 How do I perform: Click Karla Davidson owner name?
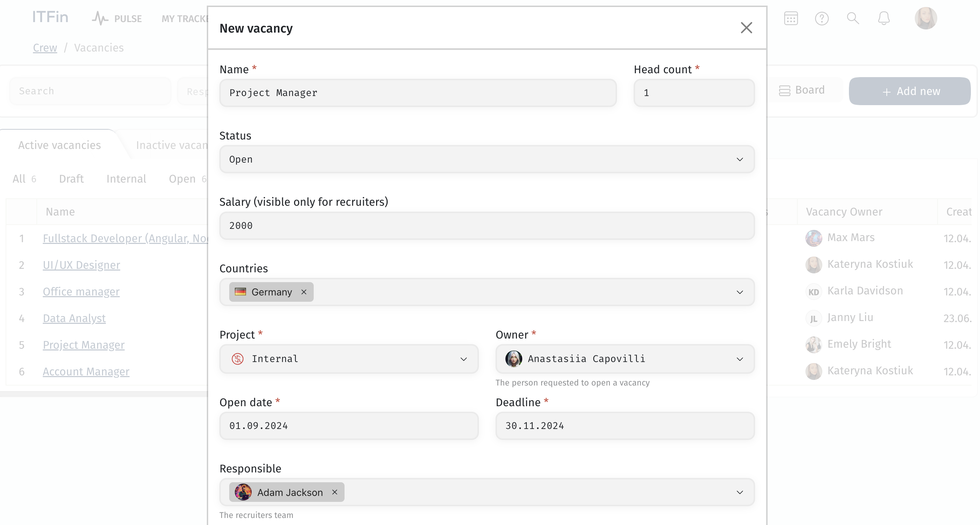coord(865,291)
